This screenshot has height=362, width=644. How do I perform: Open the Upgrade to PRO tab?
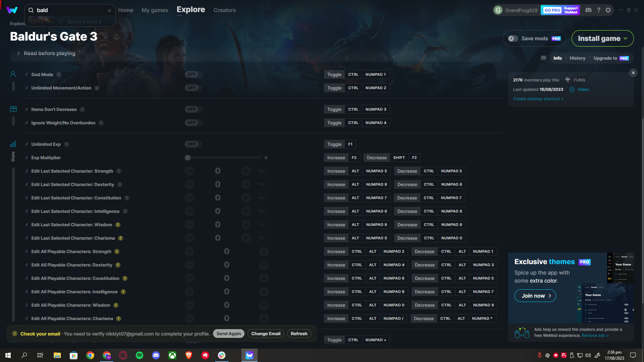[x=611, y=58]
